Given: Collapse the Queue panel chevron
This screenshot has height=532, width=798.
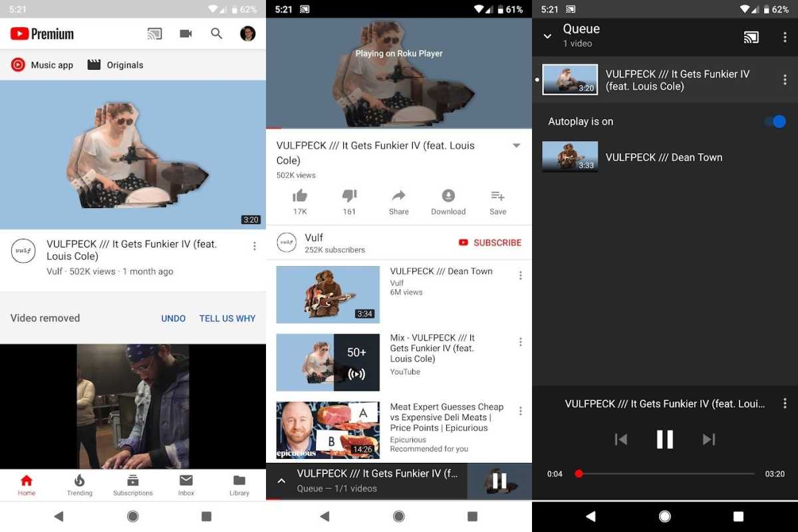Looking at the screenshot, I should coord(547,37).
